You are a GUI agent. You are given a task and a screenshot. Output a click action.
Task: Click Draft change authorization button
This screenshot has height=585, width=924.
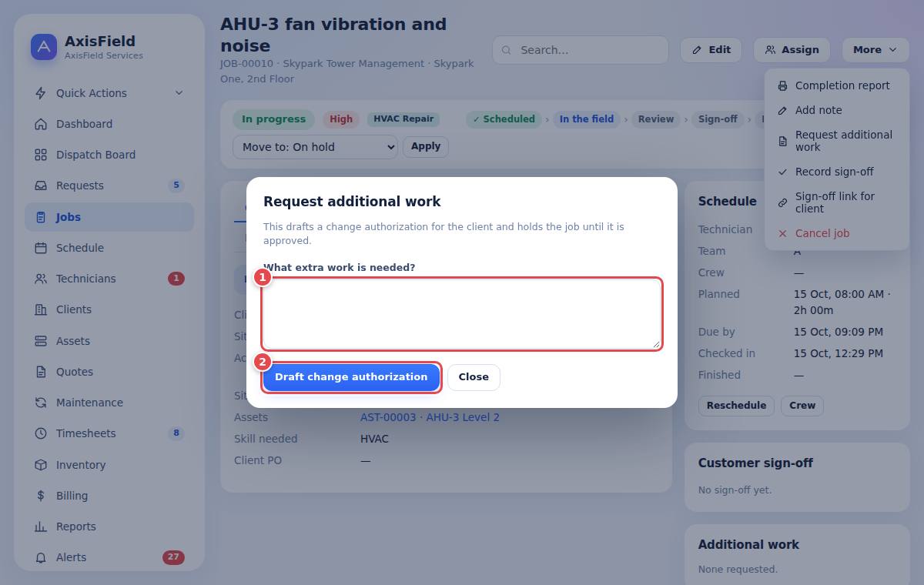point(351,377)
